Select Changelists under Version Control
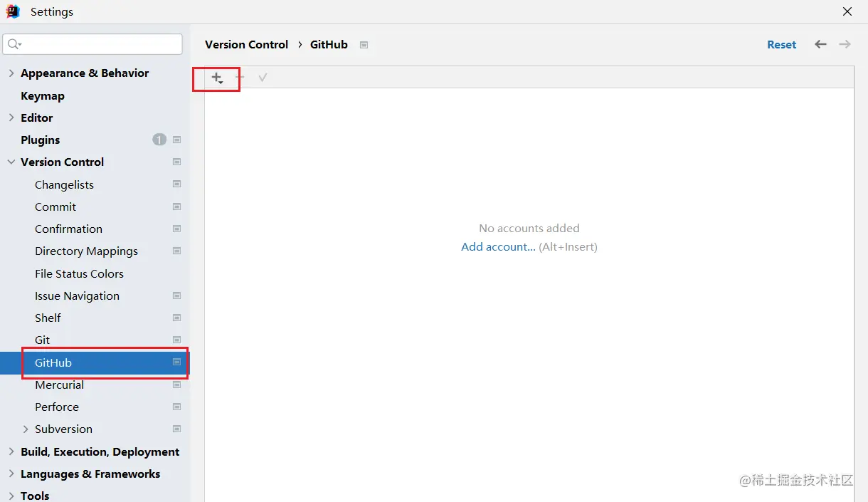Viewport: 868px width, 502px height. [64, 184]
